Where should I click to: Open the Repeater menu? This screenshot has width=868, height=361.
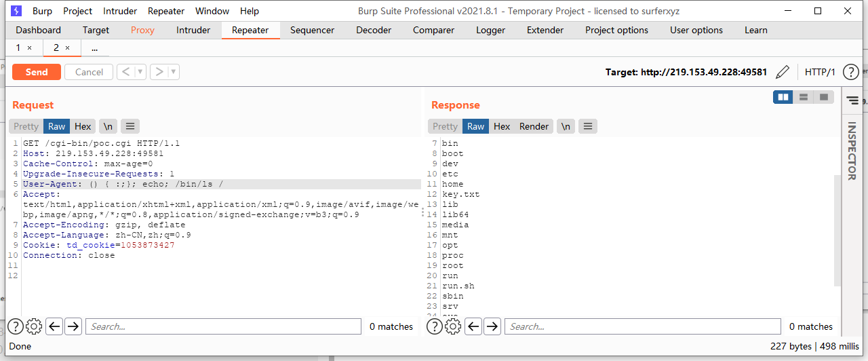click(166, 11)
